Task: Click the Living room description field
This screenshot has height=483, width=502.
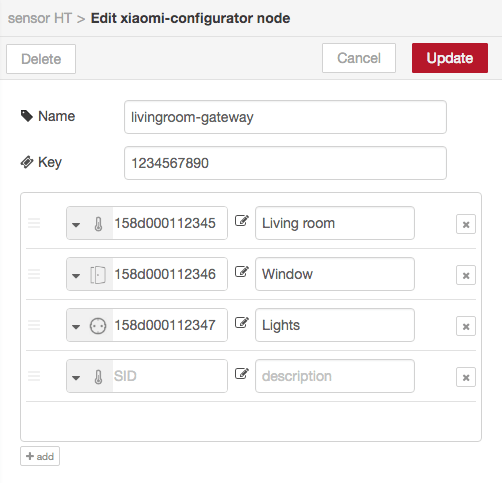Action: pos(335,223)
